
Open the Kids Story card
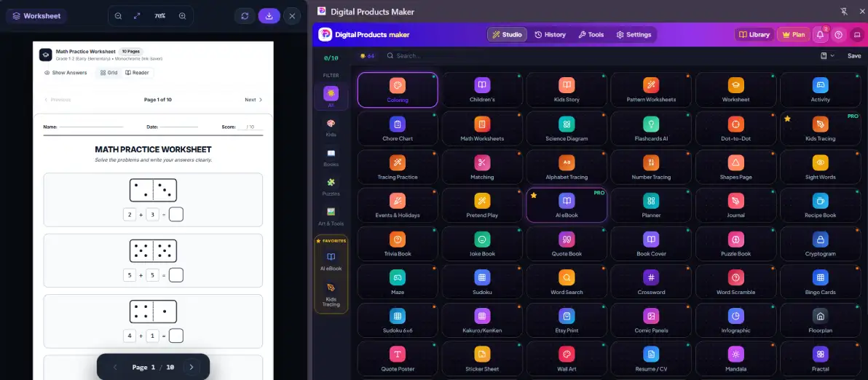pos(567,90)
